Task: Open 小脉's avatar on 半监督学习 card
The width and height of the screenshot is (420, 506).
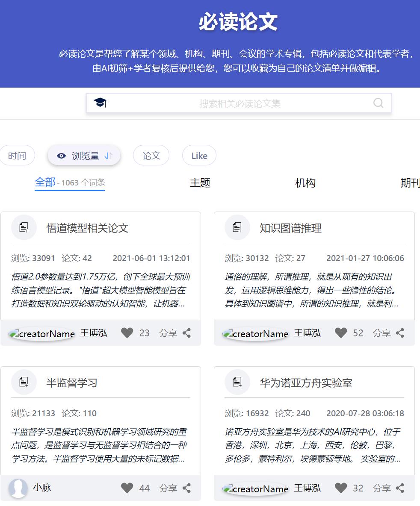Action: 18,488
